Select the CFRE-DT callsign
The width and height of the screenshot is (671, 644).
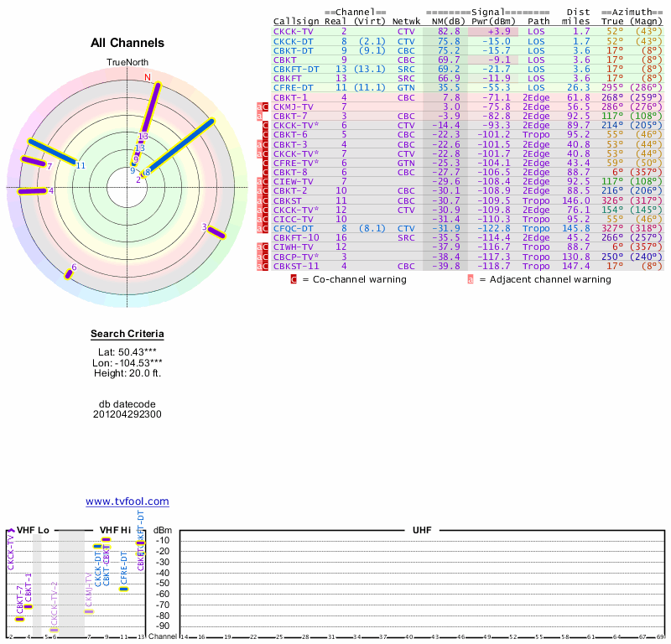pos(293,88)
